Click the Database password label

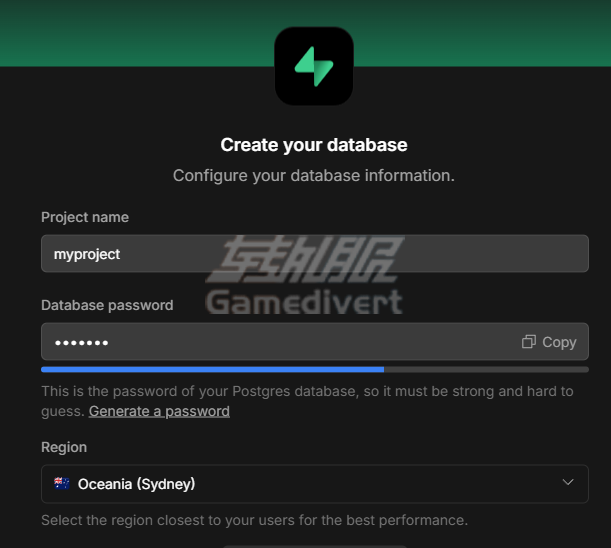pos(107,305)
